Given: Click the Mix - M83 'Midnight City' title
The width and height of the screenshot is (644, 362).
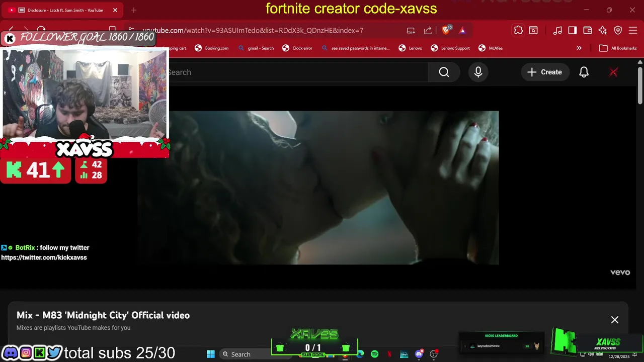Looking at the screenshot, I should [x=103, y=315].
